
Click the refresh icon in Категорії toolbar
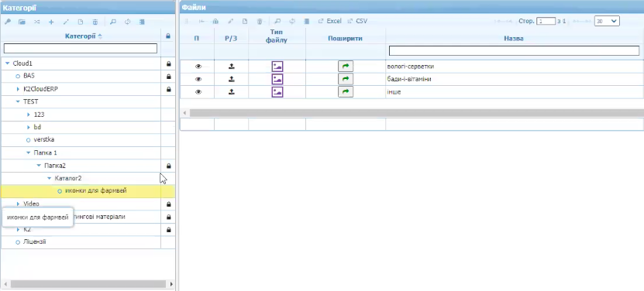(127, 22)
